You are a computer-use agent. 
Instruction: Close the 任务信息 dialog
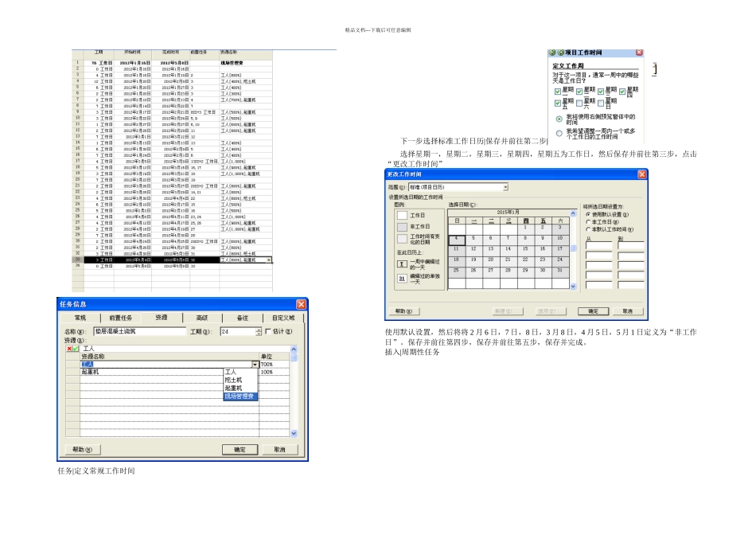click(301, 304)
